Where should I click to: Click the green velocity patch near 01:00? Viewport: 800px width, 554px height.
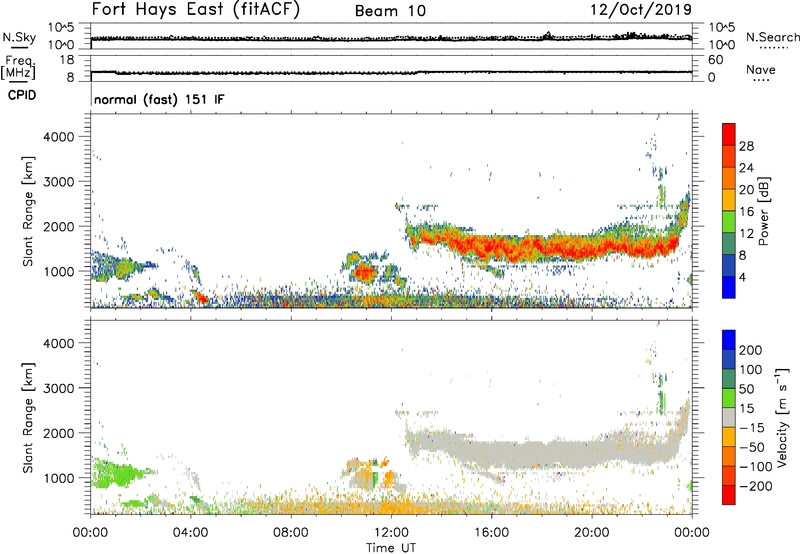pyautogui.click(x=118, y=473)
